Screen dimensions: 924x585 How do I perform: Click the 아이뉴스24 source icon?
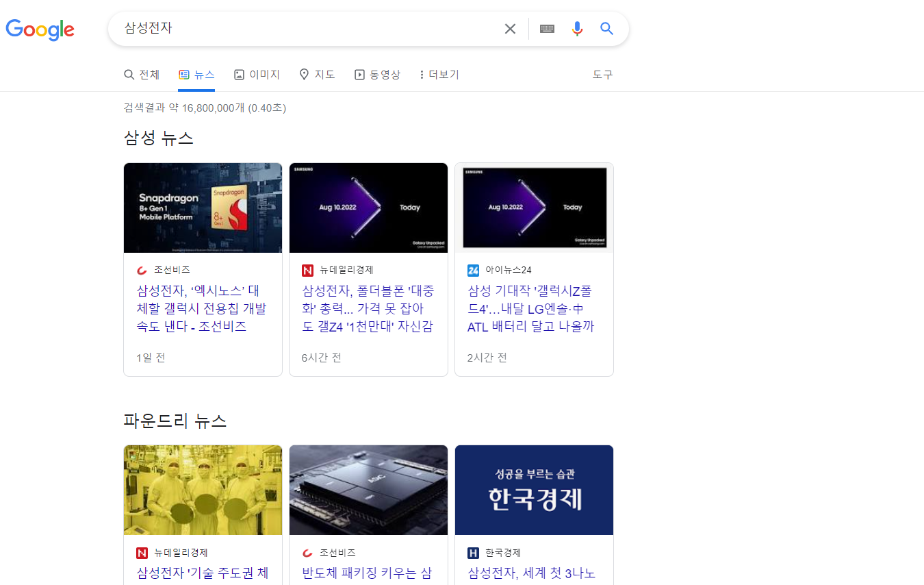[474, 270]
